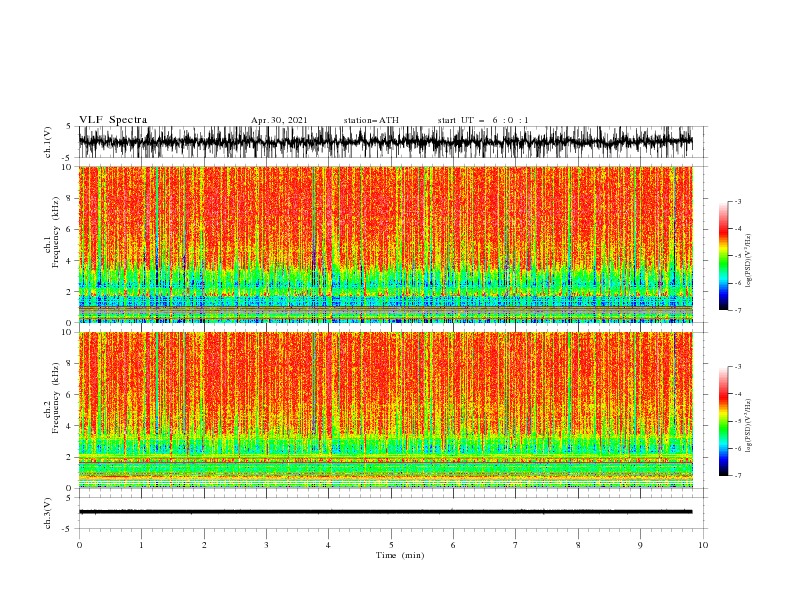Screen dimensions: 792x612
Task: Click the 'start UT = 6 :0 :1' text
Action: pyautogui.click(x=483, y=120)
